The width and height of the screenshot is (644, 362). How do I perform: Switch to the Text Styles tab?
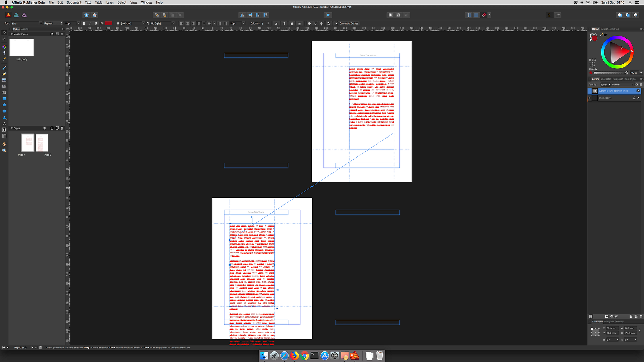click(x=631, y=79)
